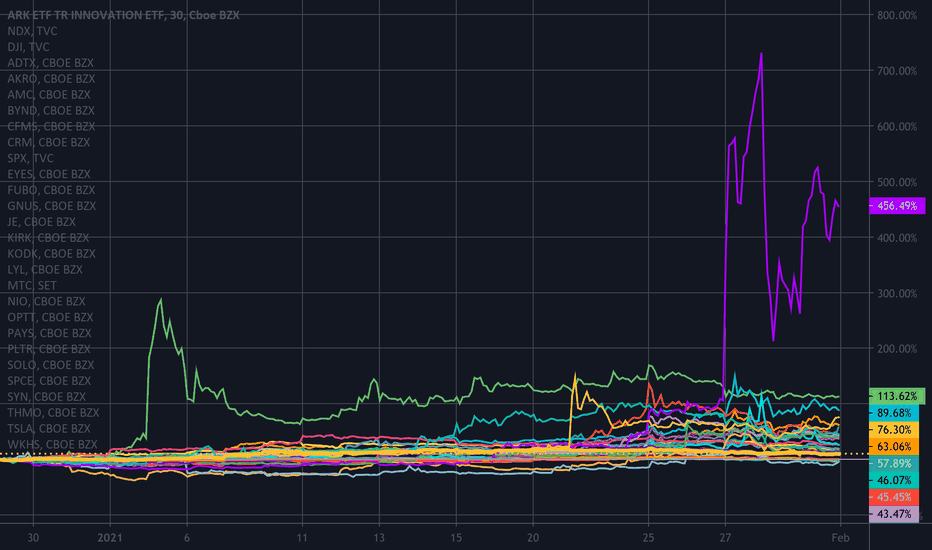
Task: Click the 27 date label on time axis
Action: pyautogui.click(x=725, y=538)
